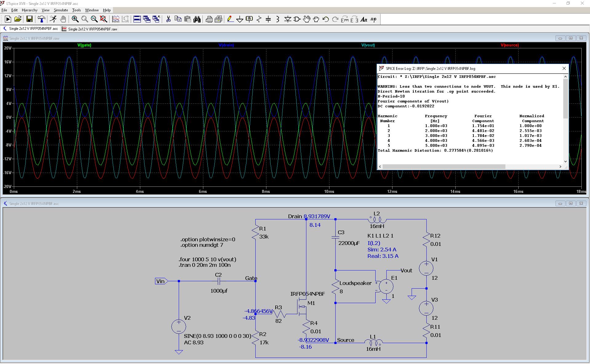Click the error log's vertical scrollbar down arrow
Image resolution: width=590 pixels, height=364 pixels.
click(x=565, y=161)
